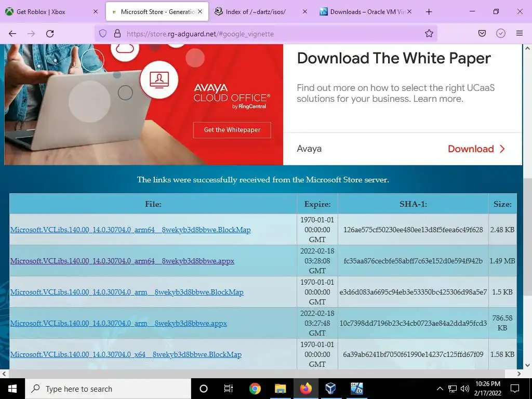The height and width of the screenshot is (399, 532).
Task: Download the arm64 VCLibs appx file
Action: pos(122,261)
